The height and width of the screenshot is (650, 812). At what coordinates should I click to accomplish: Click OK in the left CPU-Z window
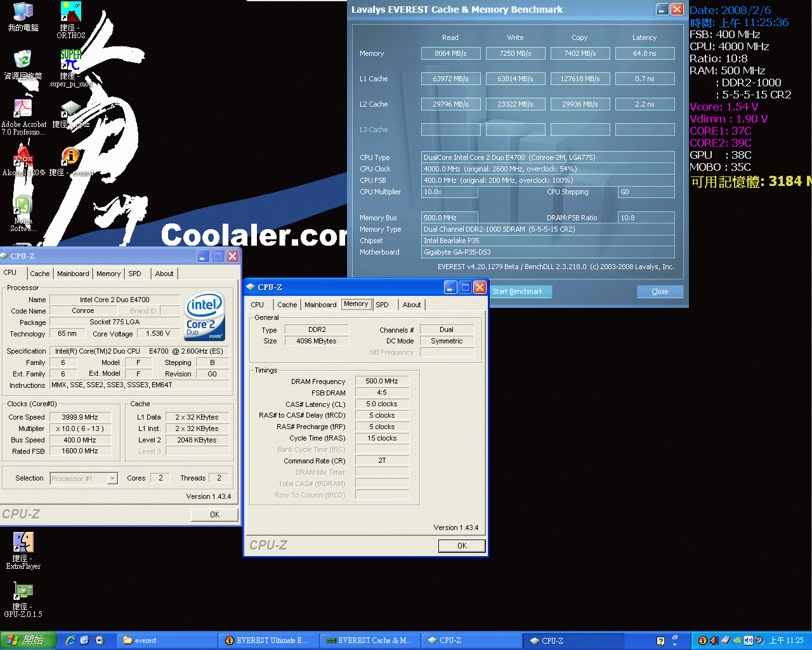[x=215, y=515]
